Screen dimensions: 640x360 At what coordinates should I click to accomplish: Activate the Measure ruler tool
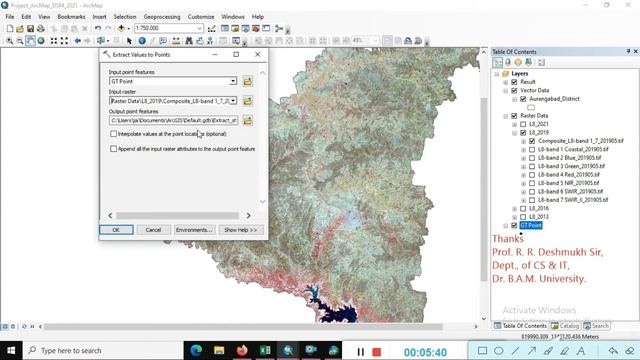(x=176, y=41)
